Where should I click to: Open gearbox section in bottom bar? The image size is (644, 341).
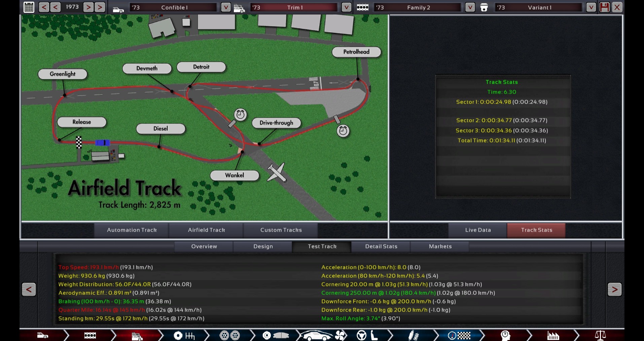tap(184, 336)
